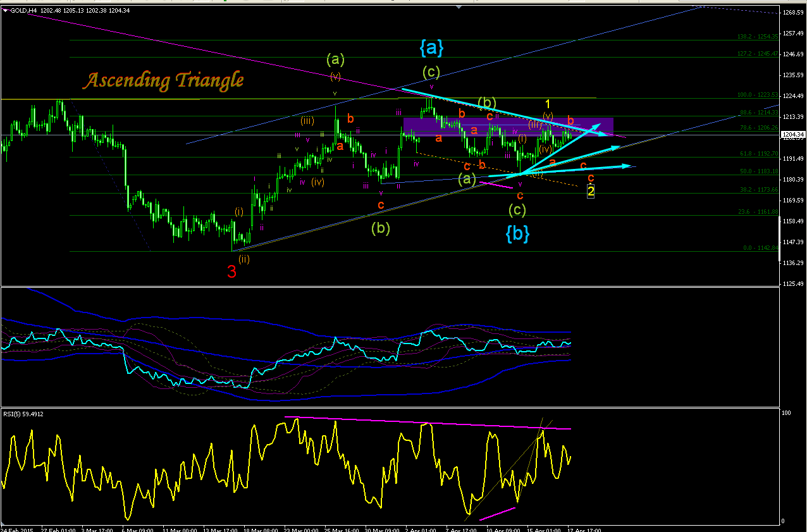Click the 1158.49 price axis value
The image size is (807, 532).
pyautogui.click(x=793, y=221)
